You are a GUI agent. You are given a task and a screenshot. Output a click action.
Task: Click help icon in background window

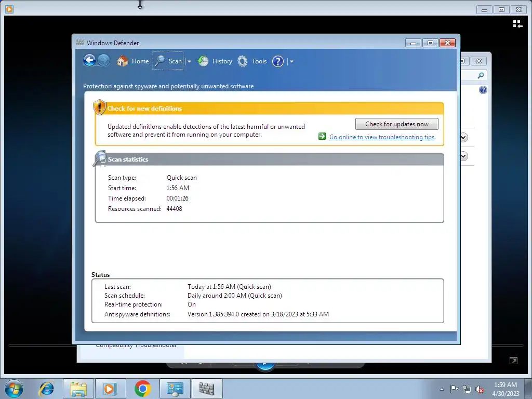click(x=483, y=90)
